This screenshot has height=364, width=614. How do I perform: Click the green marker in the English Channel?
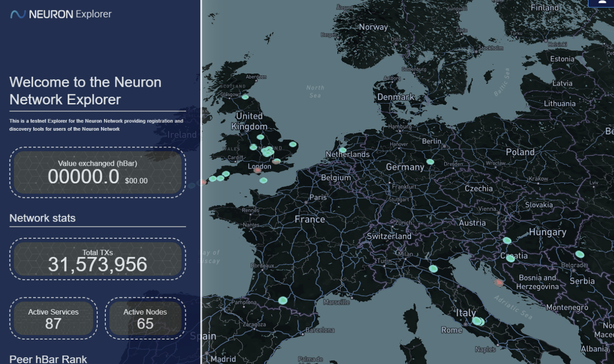click(x=263, y=180)
